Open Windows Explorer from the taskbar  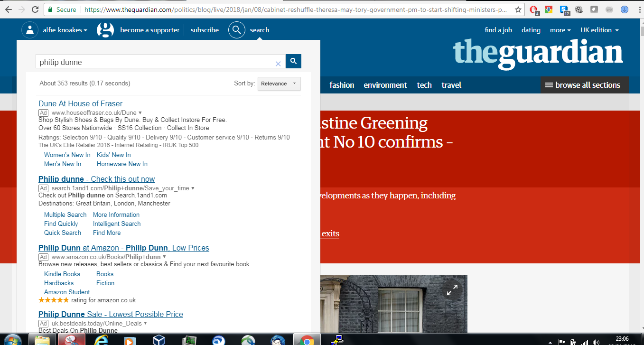[x=42, y=340]
